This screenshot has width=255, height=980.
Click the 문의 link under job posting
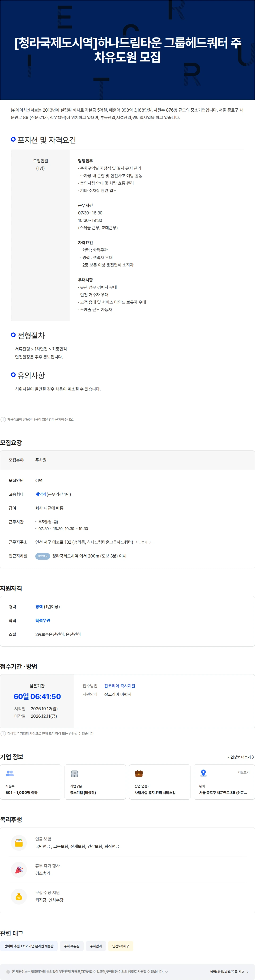tap(58, 419)
